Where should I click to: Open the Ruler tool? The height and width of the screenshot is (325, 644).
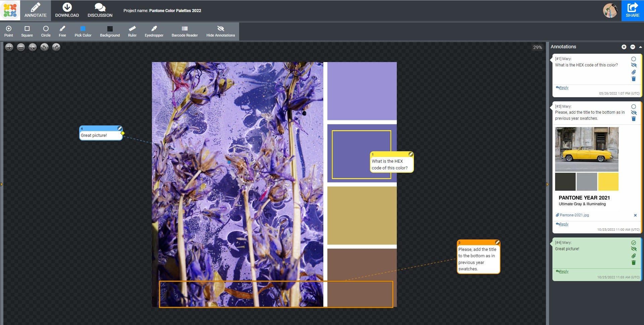(132, 31)
